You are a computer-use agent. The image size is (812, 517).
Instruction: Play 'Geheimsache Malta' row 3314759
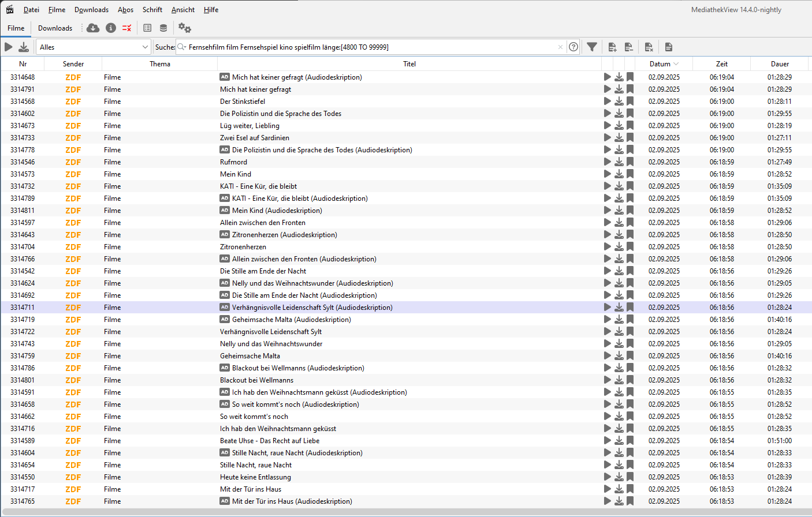[607, 355]
